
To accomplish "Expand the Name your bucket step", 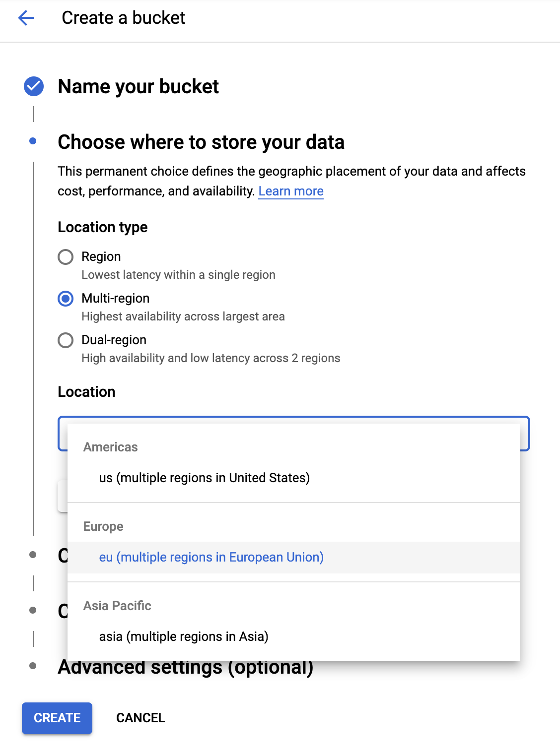I will tap(138, 87).
